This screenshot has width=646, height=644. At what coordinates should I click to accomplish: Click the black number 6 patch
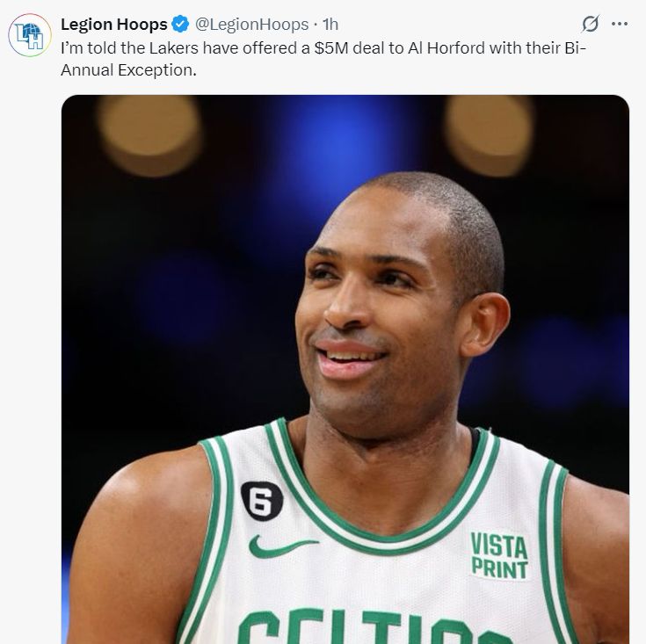(262, 501)
